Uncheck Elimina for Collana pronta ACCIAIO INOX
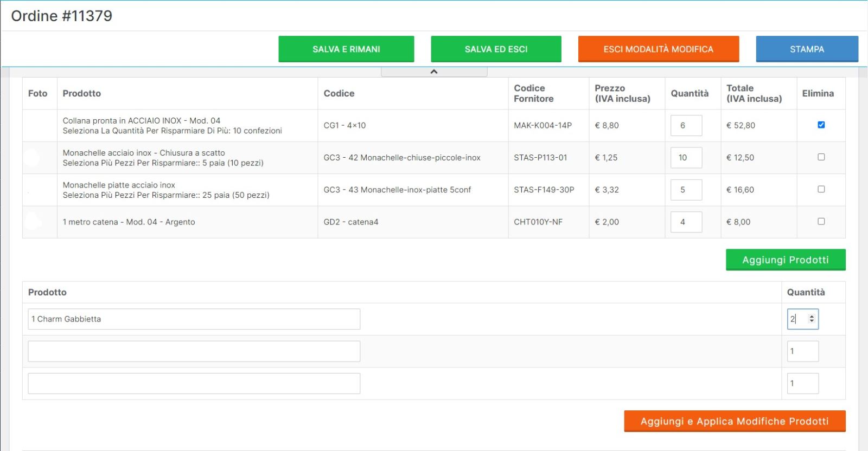The image size is (868, 451). pyautogui.click(x=821, y=125)
